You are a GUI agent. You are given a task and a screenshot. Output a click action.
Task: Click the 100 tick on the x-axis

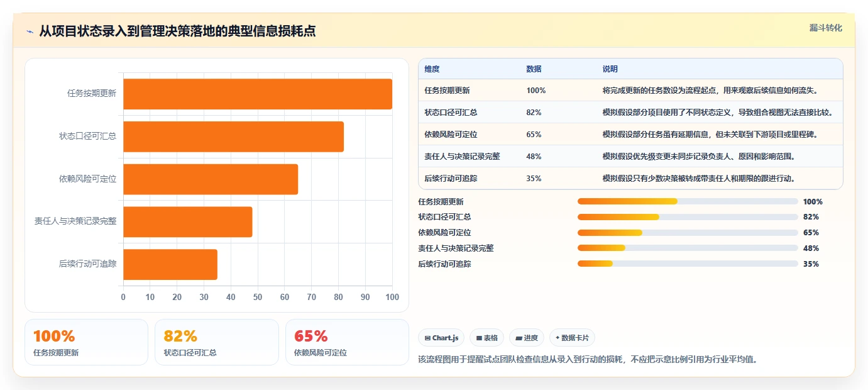click(392, 297)
